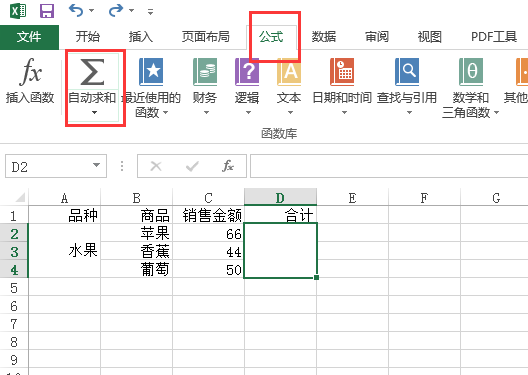Select row 5 header
This screenshot has width=528, height=375.
point(14,287)
